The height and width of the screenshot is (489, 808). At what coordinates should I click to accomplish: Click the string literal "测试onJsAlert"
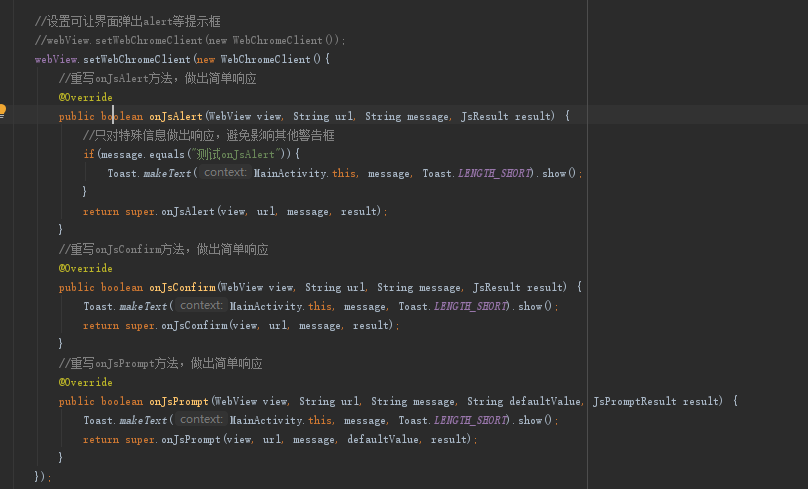coord(238,154)
